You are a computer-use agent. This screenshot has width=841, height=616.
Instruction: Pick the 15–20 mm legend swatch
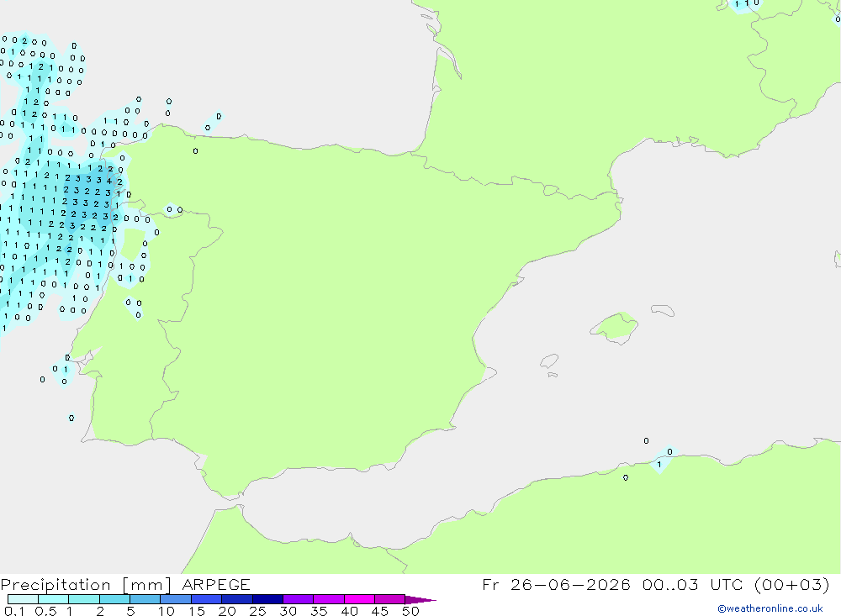(207, 599)
